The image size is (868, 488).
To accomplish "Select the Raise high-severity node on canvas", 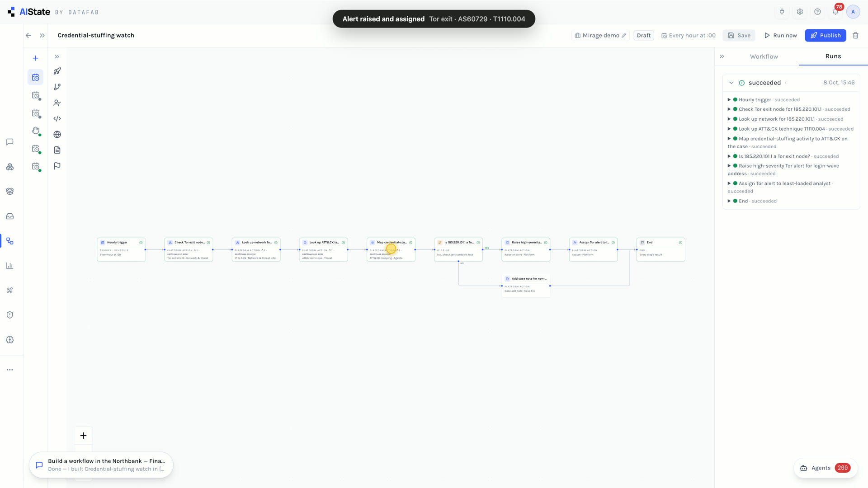I will tap(526, 249).
